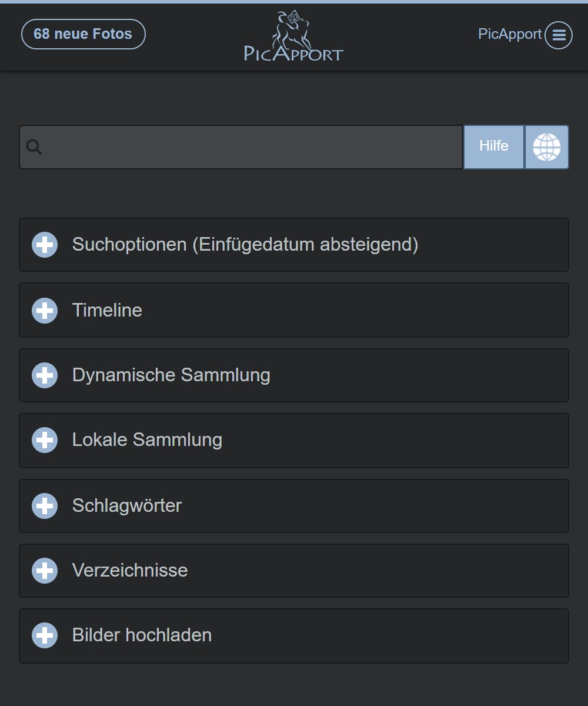Click plus icon beside Timeline
The height and width of the screenshot is (706, 588).
[45, 310]
